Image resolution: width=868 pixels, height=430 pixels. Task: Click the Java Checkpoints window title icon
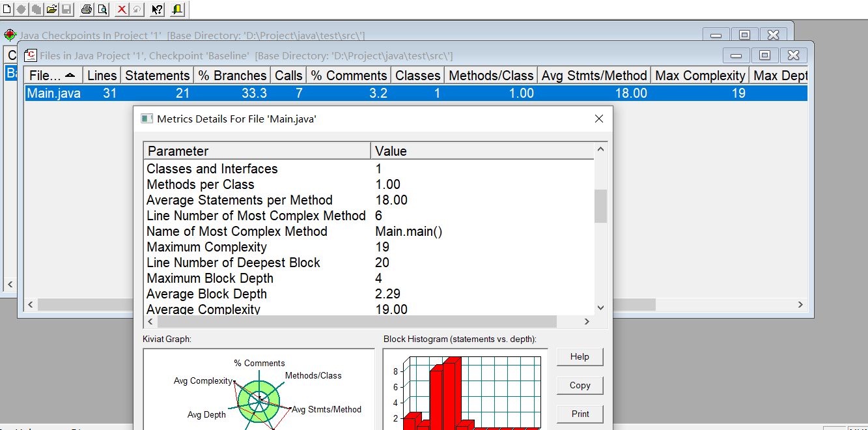pyautogui.click(x=10, y=35)
